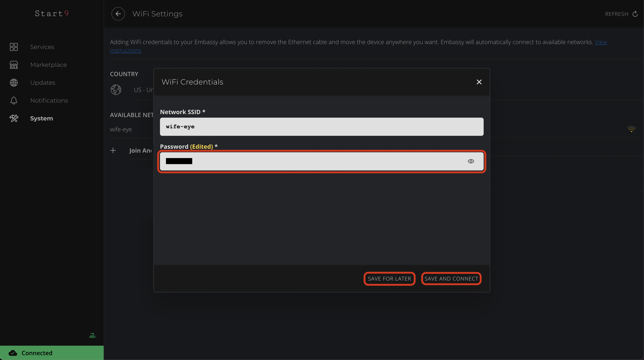Click the Marketplace storefront icon
Screen dimensions: 644x360
click(x=14, y=65)
